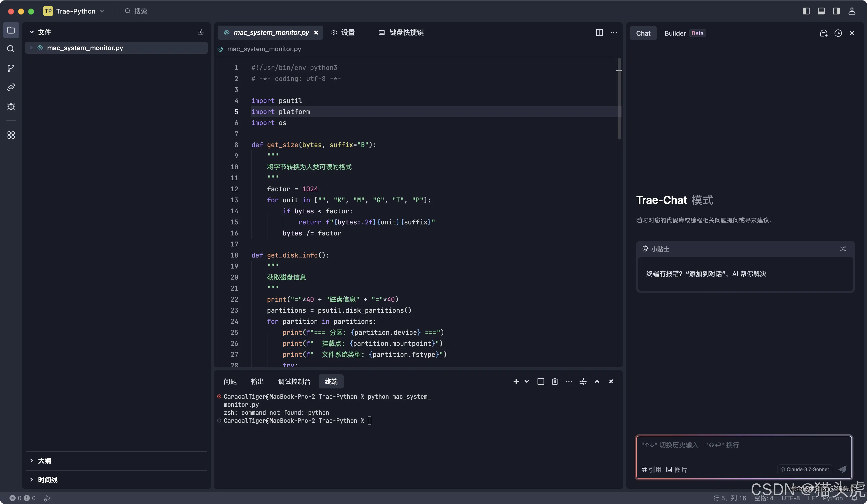Open the debug sidebar icon

11,107
